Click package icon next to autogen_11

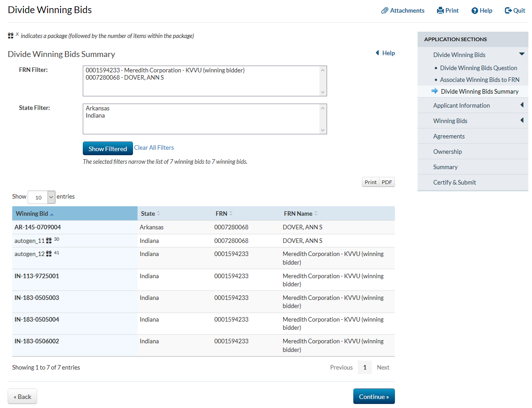[49, 241]
